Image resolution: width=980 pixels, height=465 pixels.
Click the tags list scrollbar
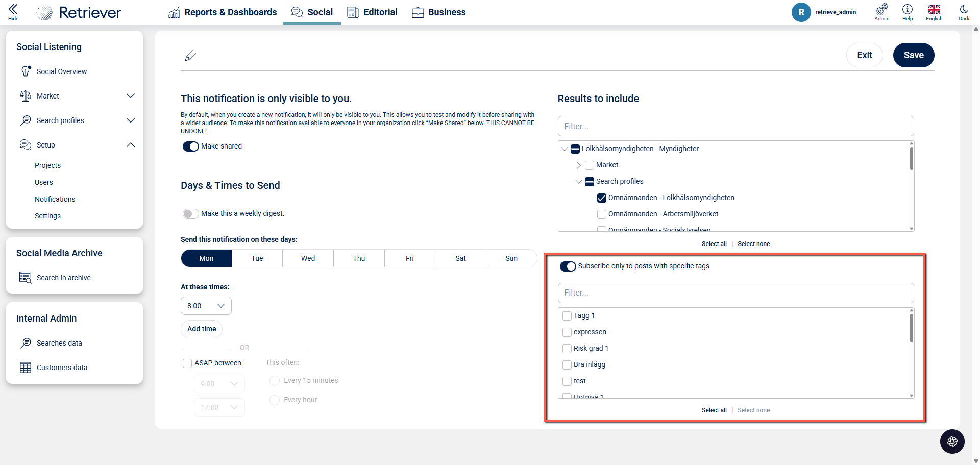pyautogui.click(x=911, y=329)
